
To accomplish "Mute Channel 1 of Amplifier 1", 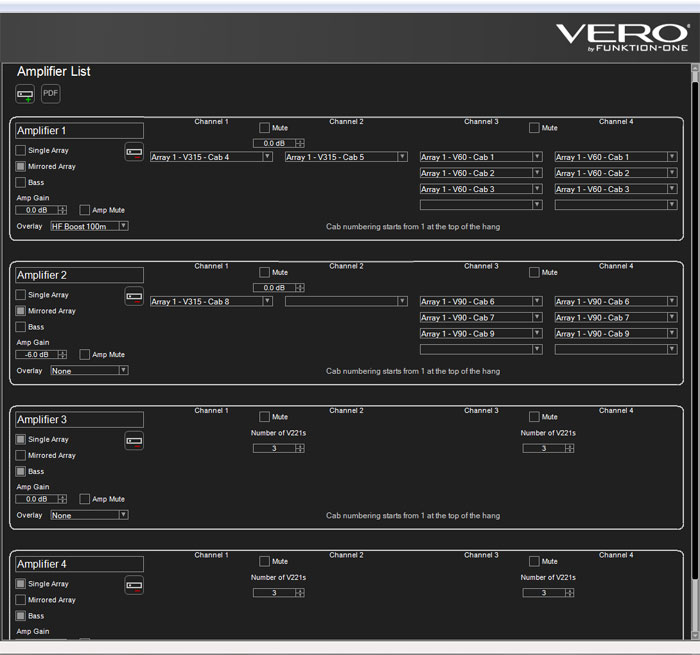I will click(264, 128).
